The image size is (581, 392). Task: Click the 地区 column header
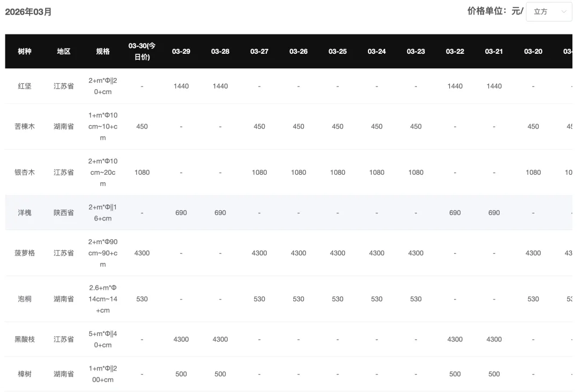pyautogui.click(x=63, y=51)
